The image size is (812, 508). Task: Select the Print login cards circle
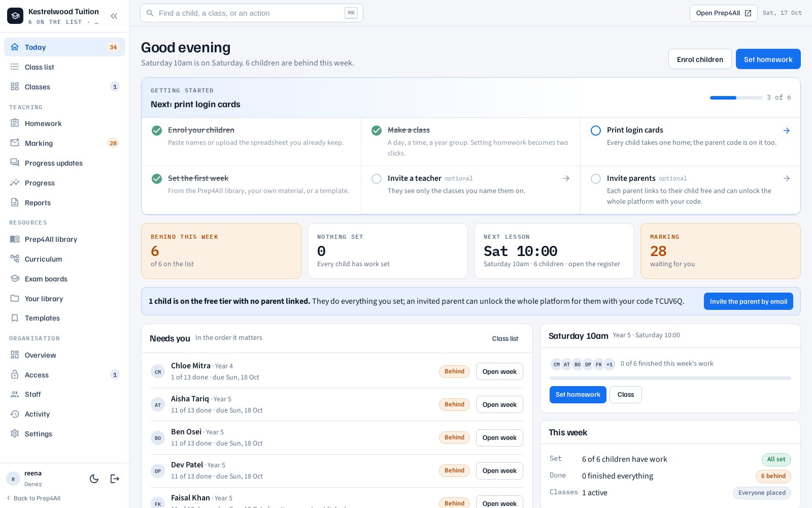point(596,131)
